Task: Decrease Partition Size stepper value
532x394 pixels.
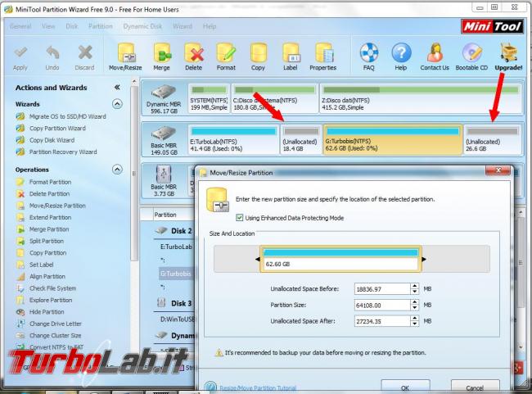Action: coord(415,308)
